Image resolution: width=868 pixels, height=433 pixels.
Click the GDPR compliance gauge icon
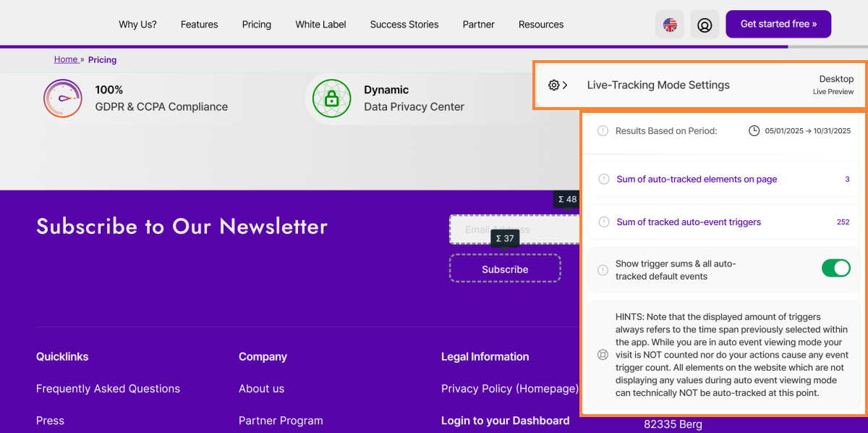pyautogui.click(x=62, y=98)
